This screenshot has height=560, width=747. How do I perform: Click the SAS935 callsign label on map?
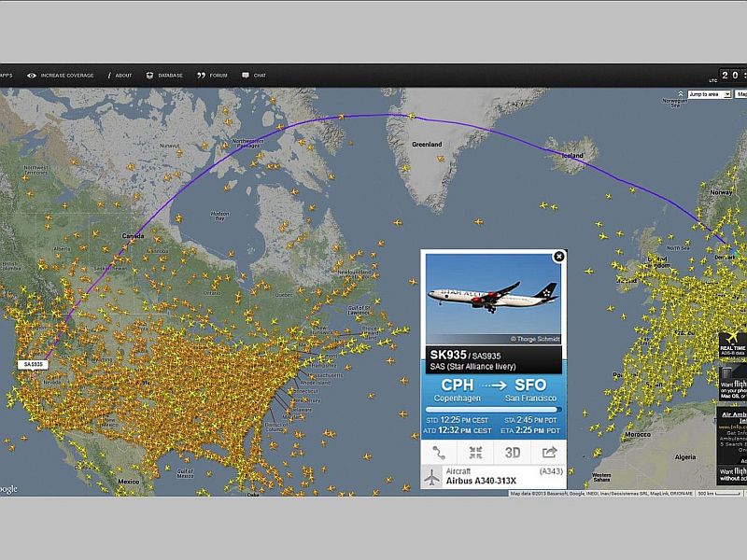(x=32, y=365)
